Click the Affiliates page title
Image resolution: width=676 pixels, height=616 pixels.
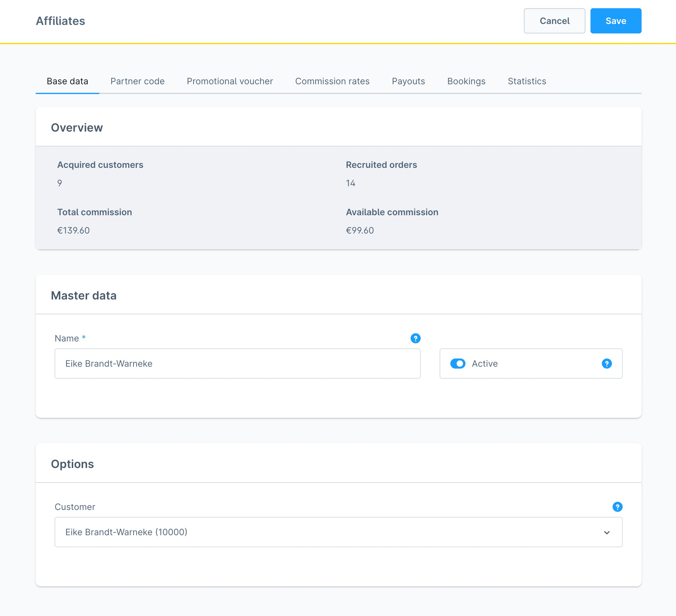click(60, 21)
